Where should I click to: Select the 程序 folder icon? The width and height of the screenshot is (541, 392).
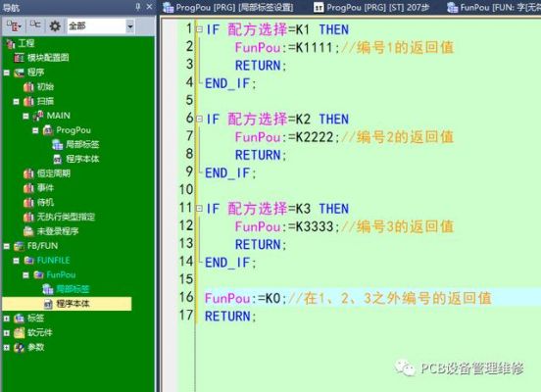coord(19,73)
